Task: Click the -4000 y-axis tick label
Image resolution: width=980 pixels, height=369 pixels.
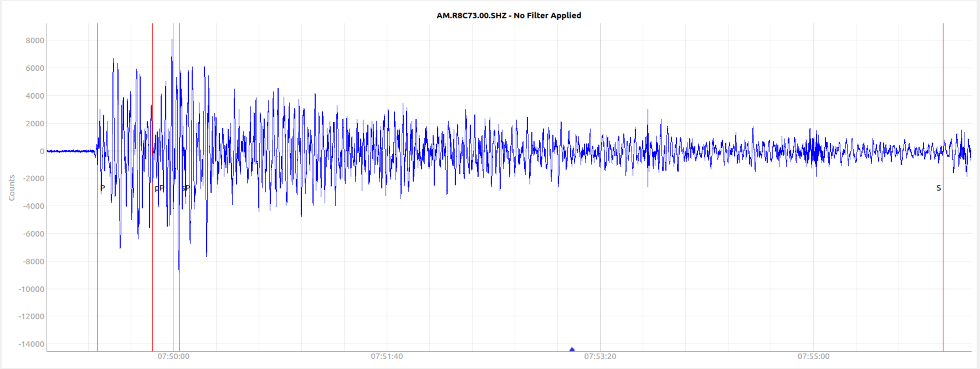Action: (34, 207)
